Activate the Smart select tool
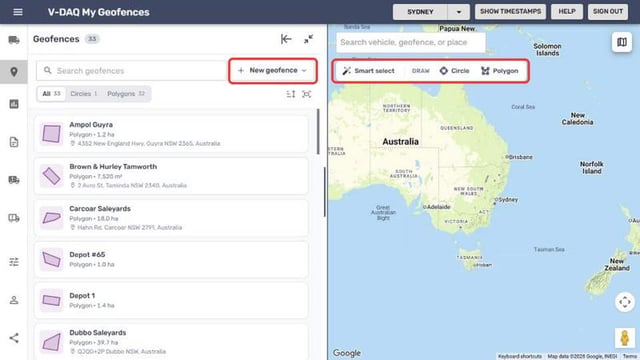This screenshot has height=360, width=640. coord(368,71)
